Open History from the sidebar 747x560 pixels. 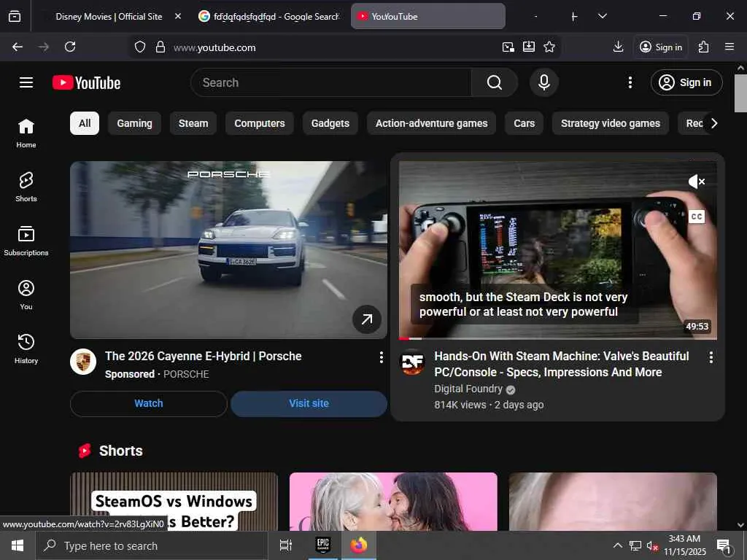coord(26,349)
